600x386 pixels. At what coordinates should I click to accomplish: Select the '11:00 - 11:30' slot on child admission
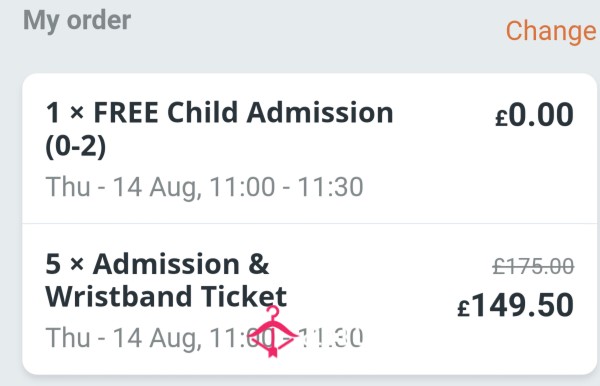click(287, 187)
